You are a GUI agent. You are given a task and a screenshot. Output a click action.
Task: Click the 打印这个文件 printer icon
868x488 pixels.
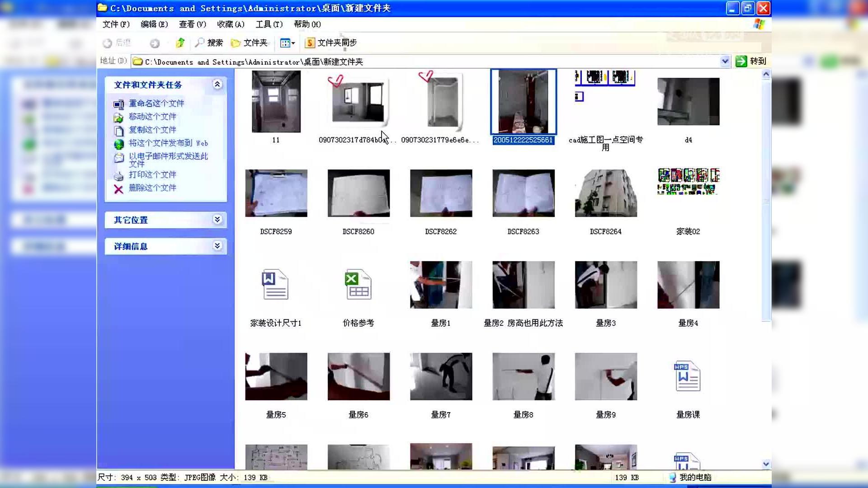tap(119, 176)
